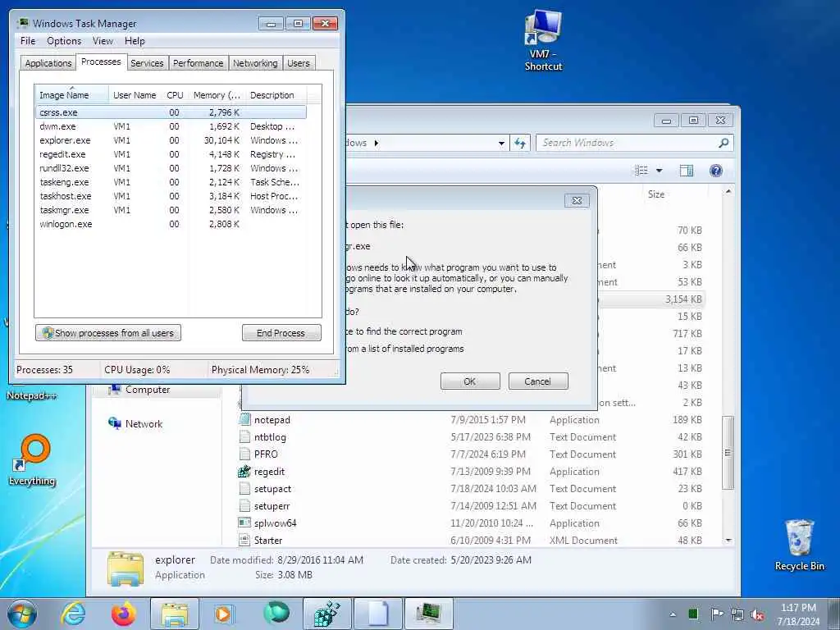
Task: Select Computer in the navigation pane
Action: click(x=148, y=390)
